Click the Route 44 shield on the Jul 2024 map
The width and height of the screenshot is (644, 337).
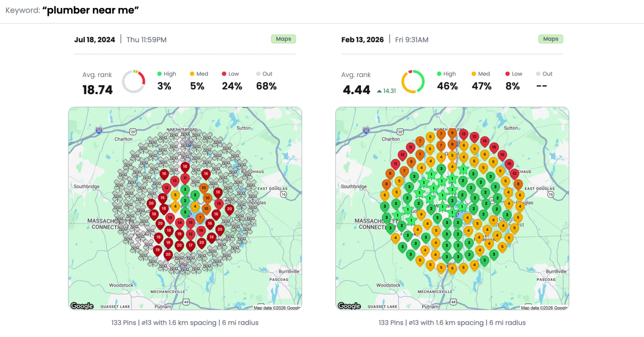186,302
